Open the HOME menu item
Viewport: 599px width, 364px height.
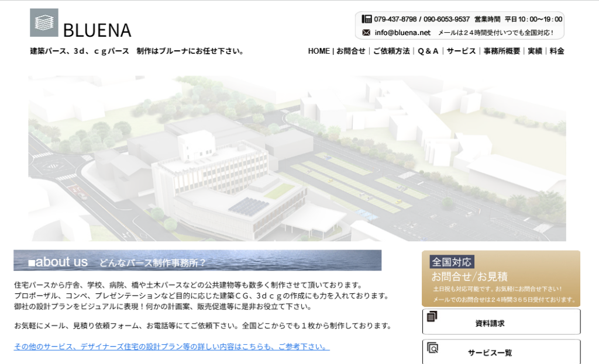(x=319, y=51)
